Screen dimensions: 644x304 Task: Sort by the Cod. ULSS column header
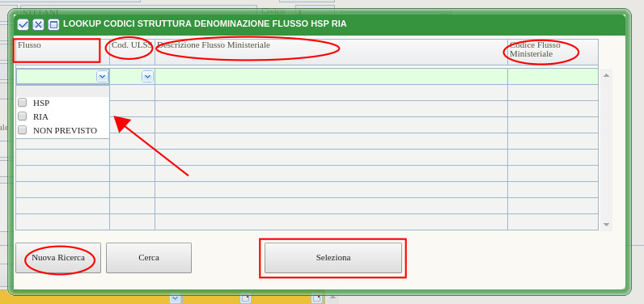click(x=132, y=52)
